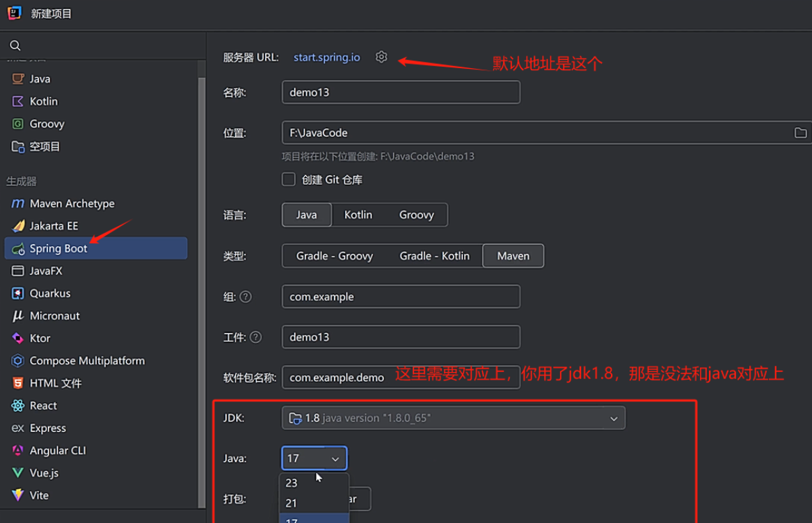Select the Maven Archetype generator

pos(96,204)
